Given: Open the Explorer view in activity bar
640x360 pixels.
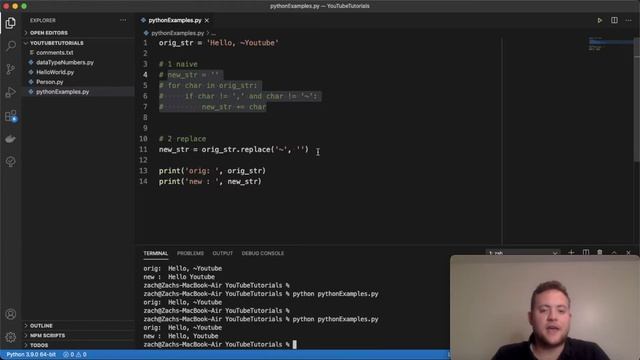Looking at the screenshot, I should point(11,23).
